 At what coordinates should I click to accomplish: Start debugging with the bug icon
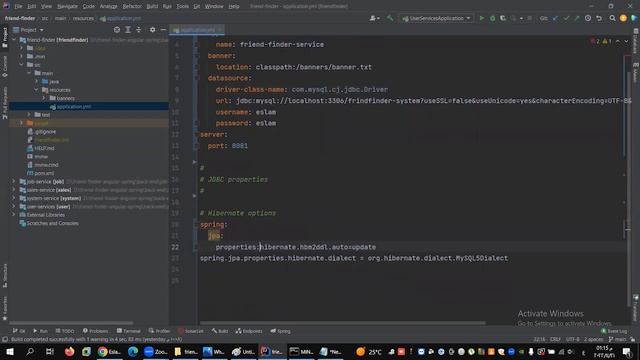point(493,18)
